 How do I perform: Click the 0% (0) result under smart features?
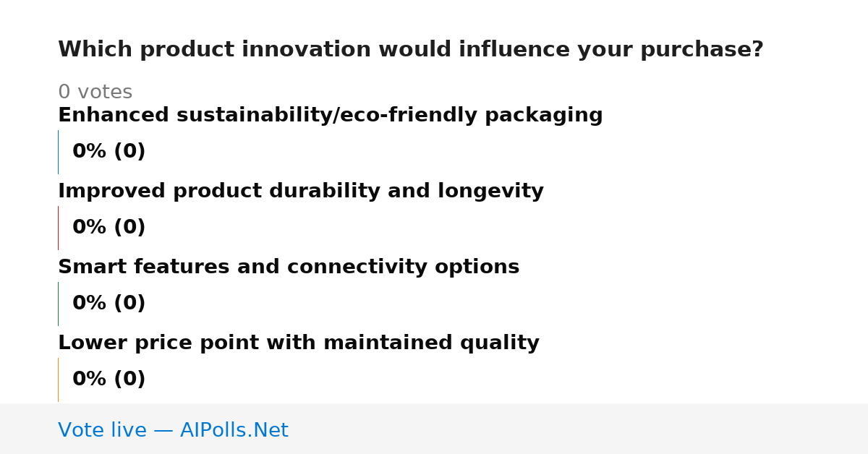point(109,304)
